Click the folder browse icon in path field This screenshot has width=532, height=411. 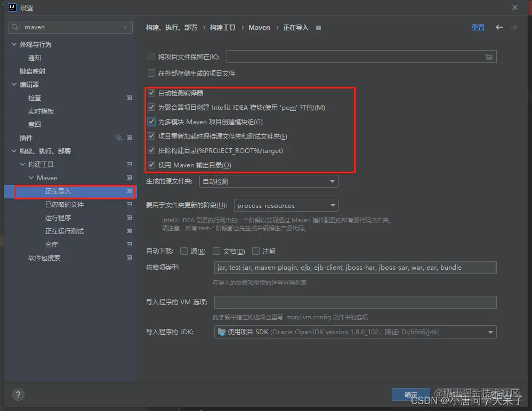coord(489,57)
